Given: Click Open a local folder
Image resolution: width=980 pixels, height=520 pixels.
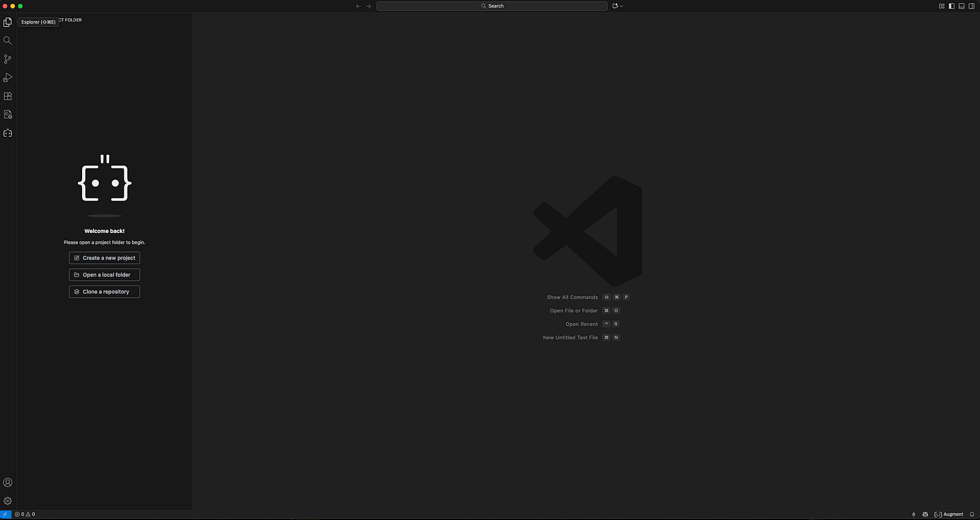Looking at the screenshot, I should [104, 275].
